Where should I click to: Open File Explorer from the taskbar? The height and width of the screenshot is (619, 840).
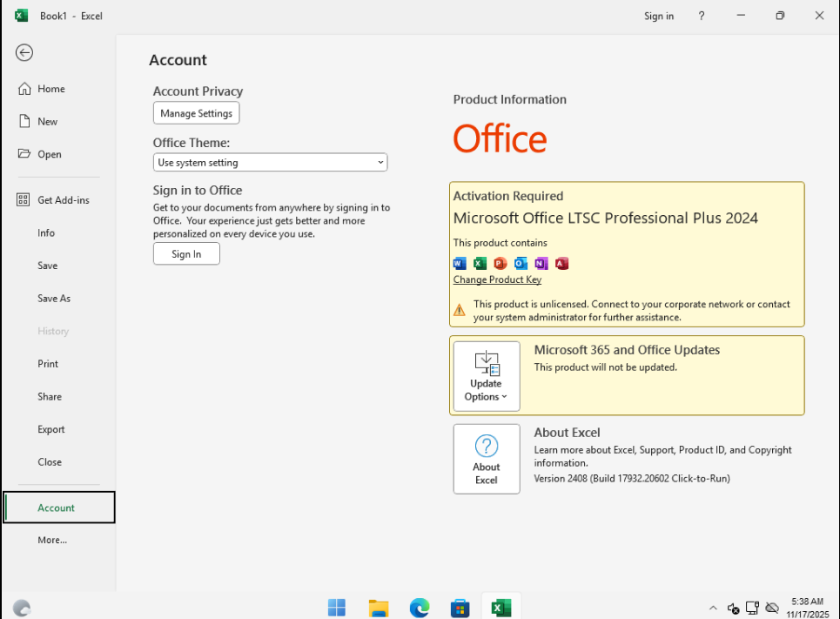[378, 608]
